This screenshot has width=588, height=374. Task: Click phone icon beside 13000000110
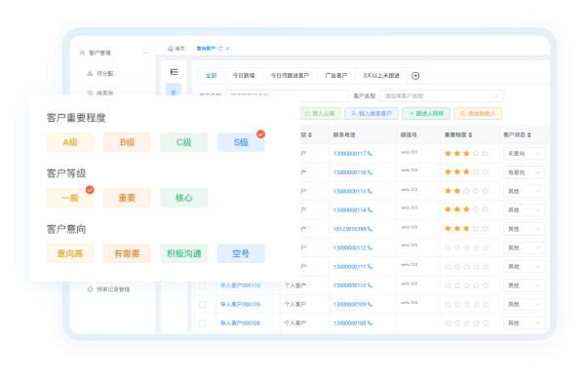[371, 285]
